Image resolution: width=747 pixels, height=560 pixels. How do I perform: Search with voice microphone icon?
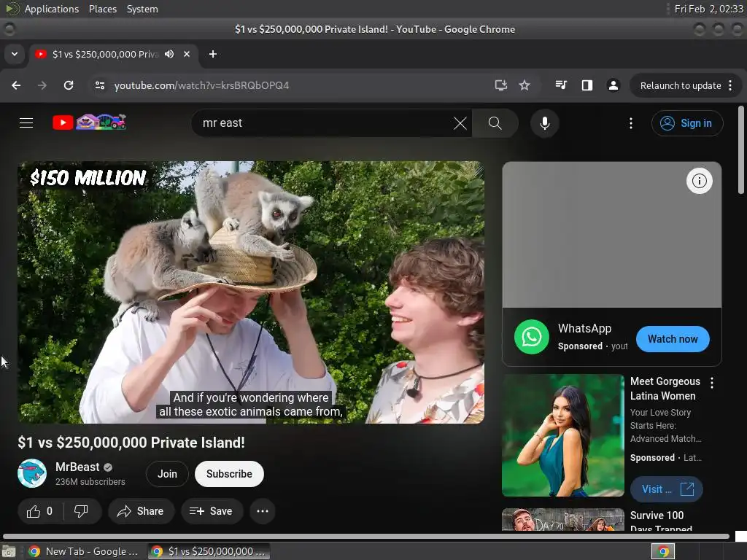click(x=544, y=123)
